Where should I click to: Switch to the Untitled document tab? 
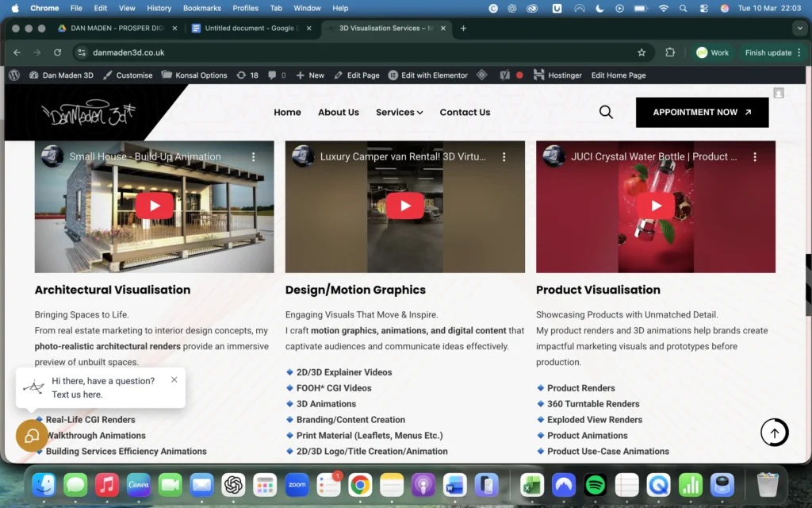(x=250, y=29)
